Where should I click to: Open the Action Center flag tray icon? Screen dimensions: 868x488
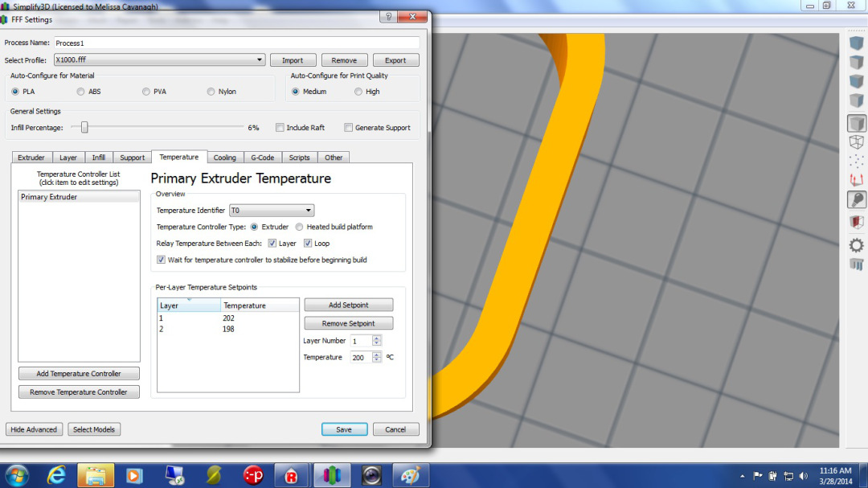[758, 476]
